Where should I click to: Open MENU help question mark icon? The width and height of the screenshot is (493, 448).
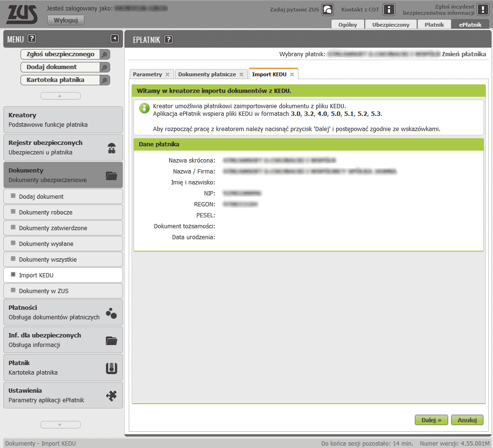pos(32,39)
